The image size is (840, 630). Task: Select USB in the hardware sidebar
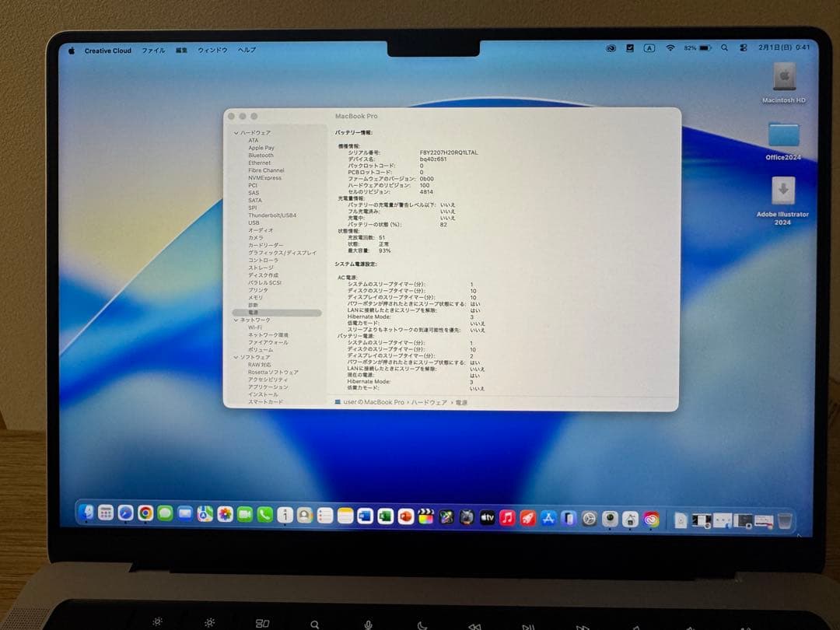coord(254,223)
